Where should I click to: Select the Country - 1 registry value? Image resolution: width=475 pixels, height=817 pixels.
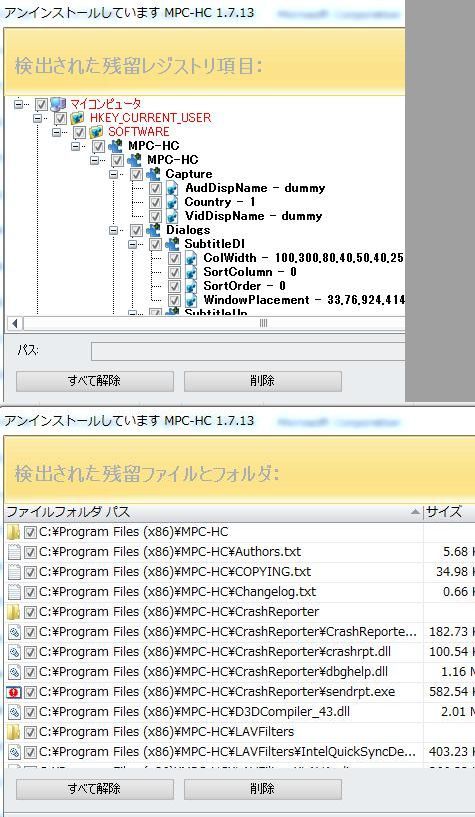tap(220, 202)
